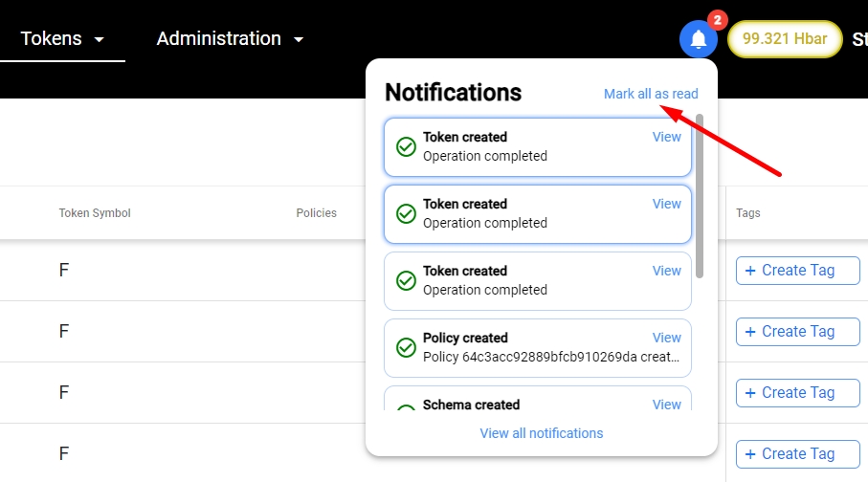Click the notification bell icon

[699, 39]
